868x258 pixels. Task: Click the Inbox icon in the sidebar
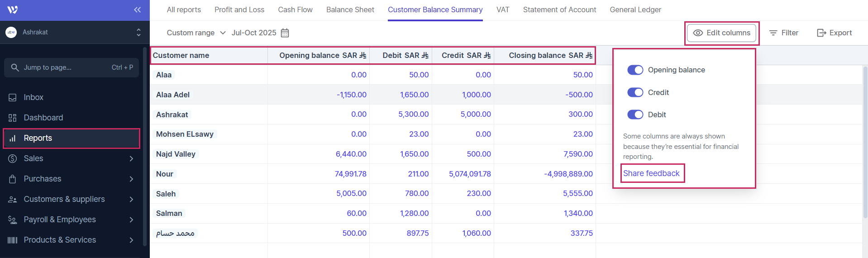(x=13, y=97)
